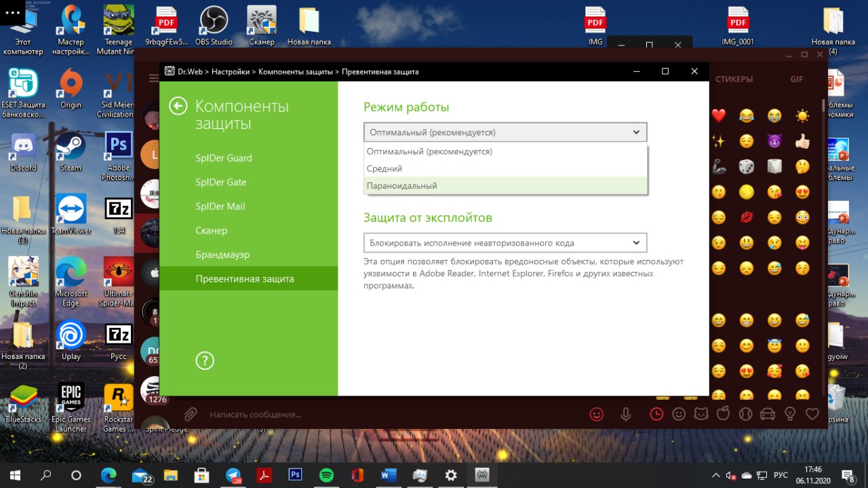Switch keyboard language РУС indicator
This screenshot has height=488, width=868.
tap(781, 475)
